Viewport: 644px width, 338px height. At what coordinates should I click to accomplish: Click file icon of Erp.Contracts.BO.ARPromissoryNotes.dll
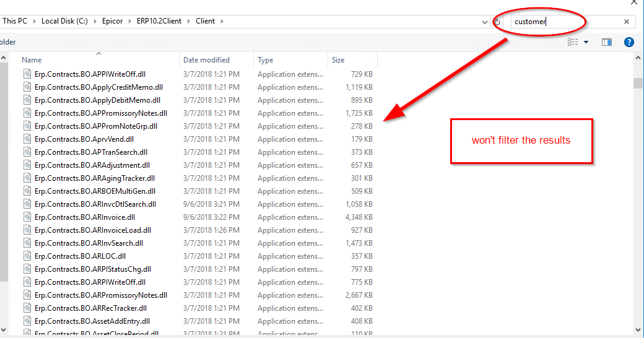click(27, 295)
